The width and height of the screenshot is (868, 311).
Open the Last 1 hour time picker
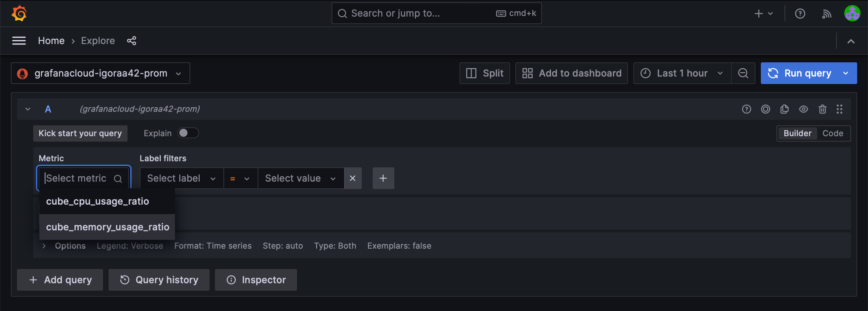(x=682, y=73)
